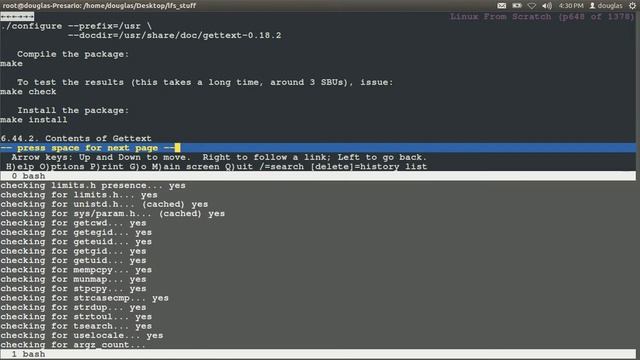This screenshot has width=640, height=360.
Task: Click 'checking for unistd.h... (cached) yes' line
Action: click(104, 204)
